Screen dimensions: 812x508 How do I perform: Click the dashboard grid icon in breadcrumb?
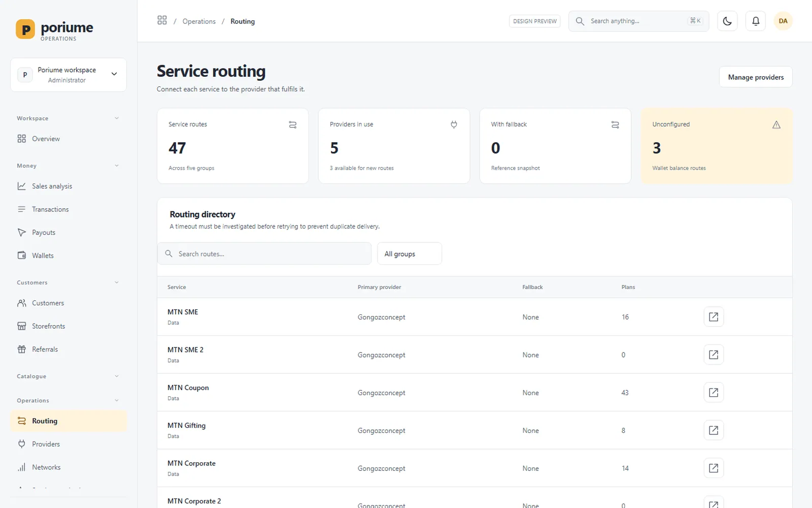click(x=162, y=20)
